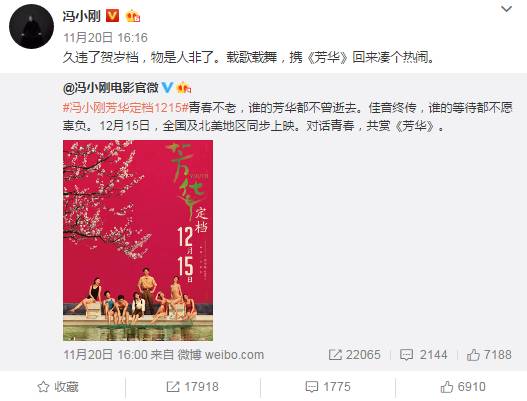The width and height of the screenshot is (527, 401).
Task: Click the badge icon after the blue V
Action: pos(184,88)
